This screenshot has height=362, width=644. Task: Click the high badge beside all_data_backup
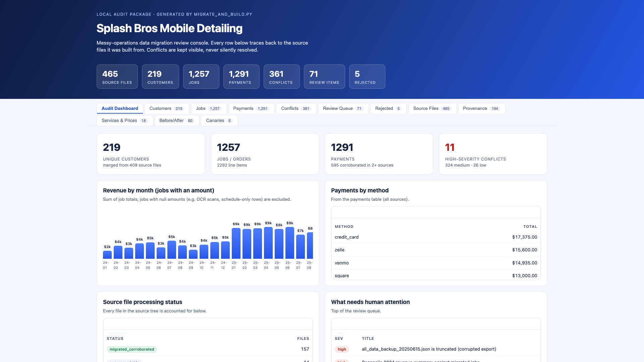tap(342, 349)
